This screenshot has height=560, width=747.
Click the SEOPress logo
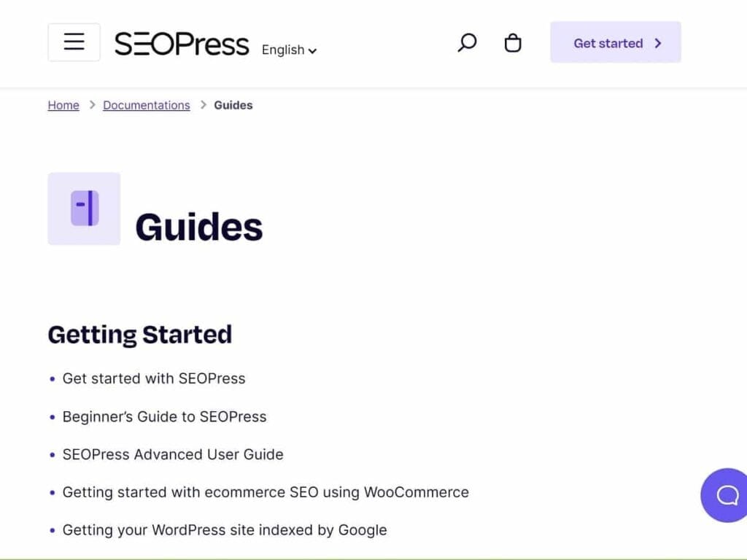click(x=181, y=44)
